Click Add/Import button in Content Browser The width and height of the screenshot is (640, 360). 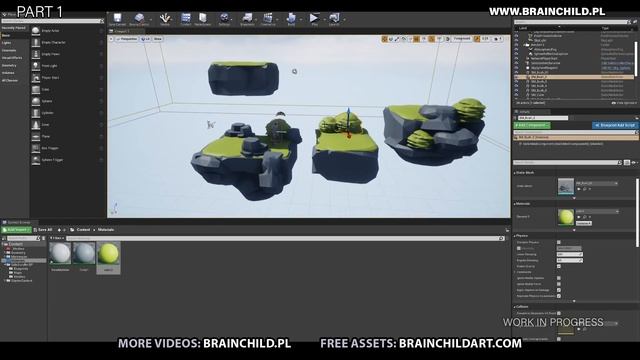(x=16, y=230)
